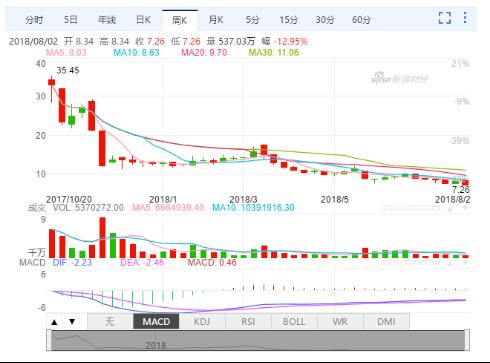Click the VOL: 5370272.00 volume label
490x363 pixels.
pos(88,208)
